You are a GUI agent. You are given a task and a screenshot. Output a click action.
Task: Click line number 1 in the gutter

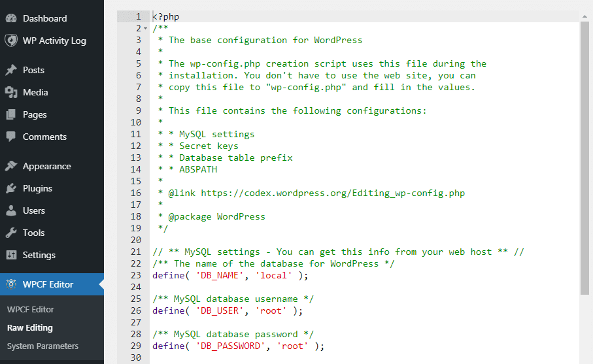pyautogui.click(x=139, y=16)
